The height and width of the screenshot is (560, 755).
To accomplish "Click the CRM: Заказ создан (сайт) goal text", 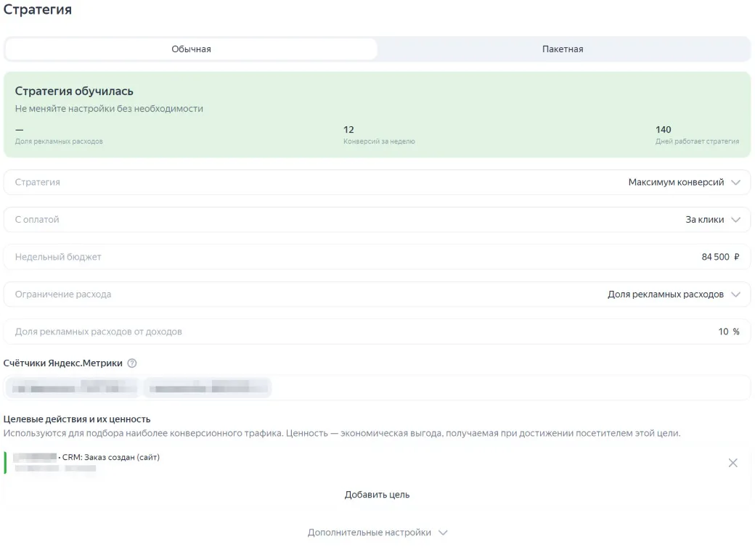I will tap(111, 457).
